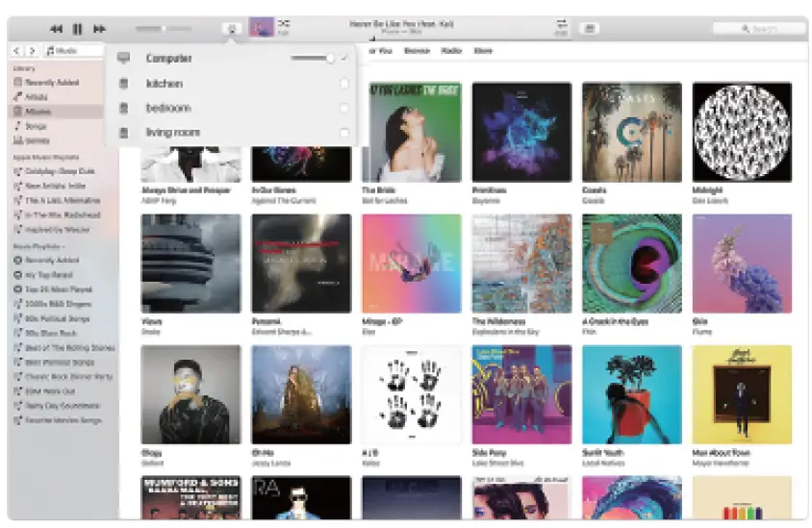Open the Primitives album cover

[x=522, y=132]
